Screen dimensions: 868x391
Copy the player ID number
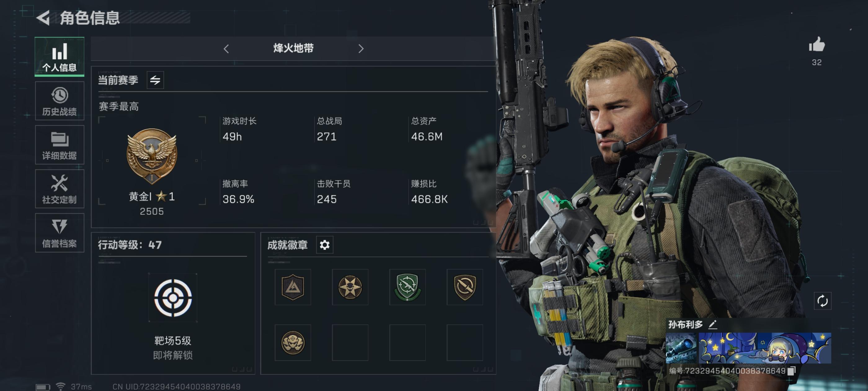[791, 371]
